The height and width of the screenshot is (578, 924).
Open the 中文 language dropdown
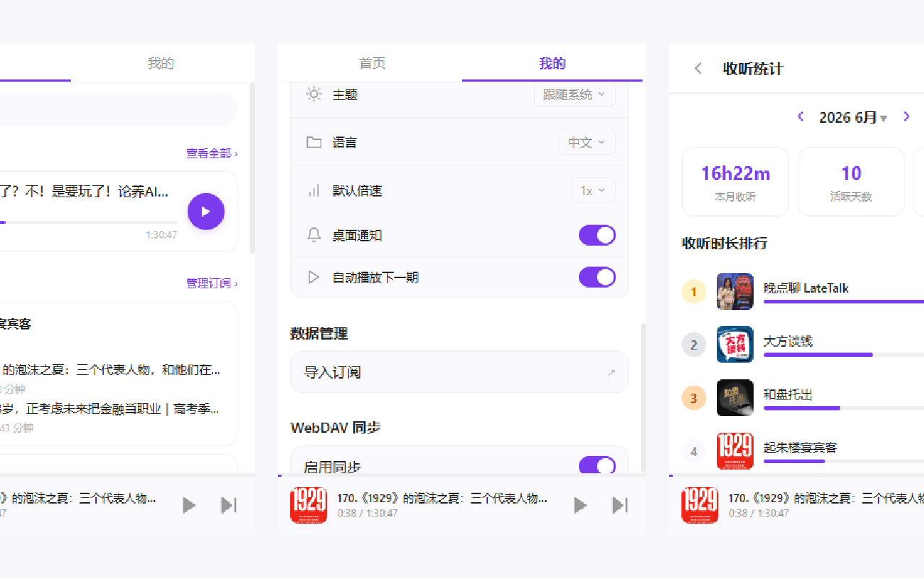point(587,142)
